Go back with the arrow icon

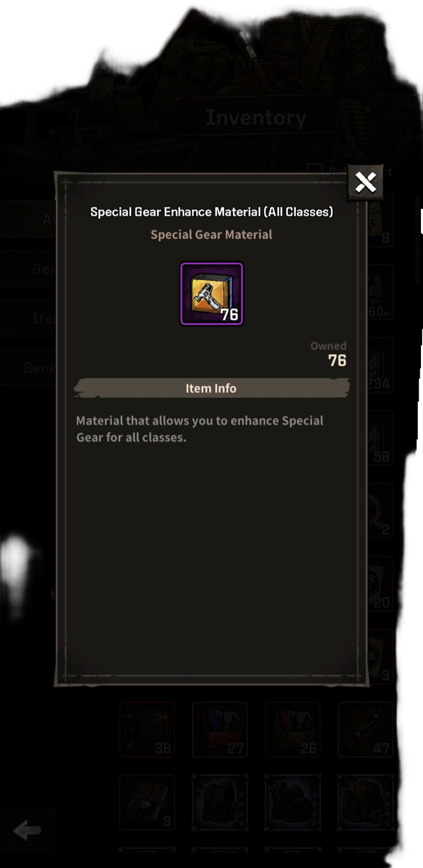(x=27, y=830)
